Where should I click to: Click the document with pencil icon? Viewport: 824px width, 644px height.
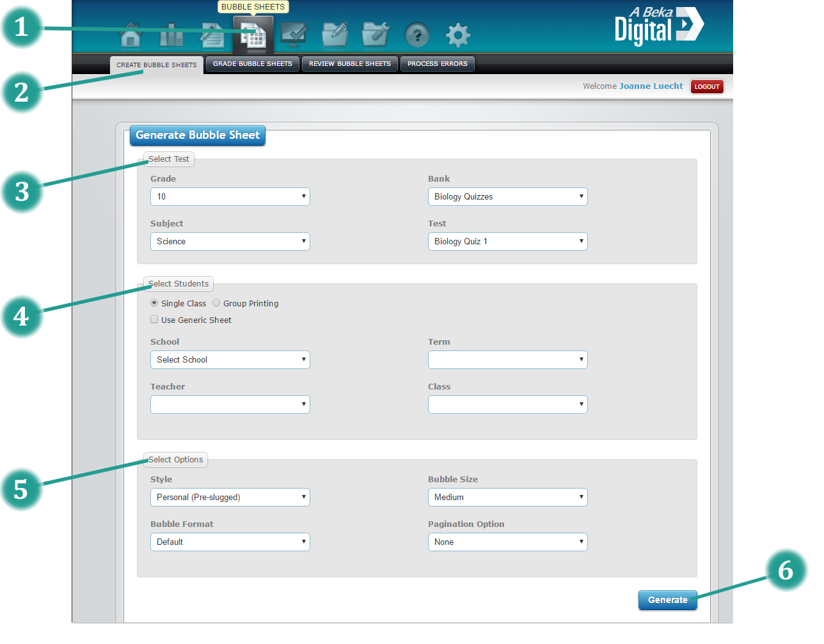[x=212, y=35]
